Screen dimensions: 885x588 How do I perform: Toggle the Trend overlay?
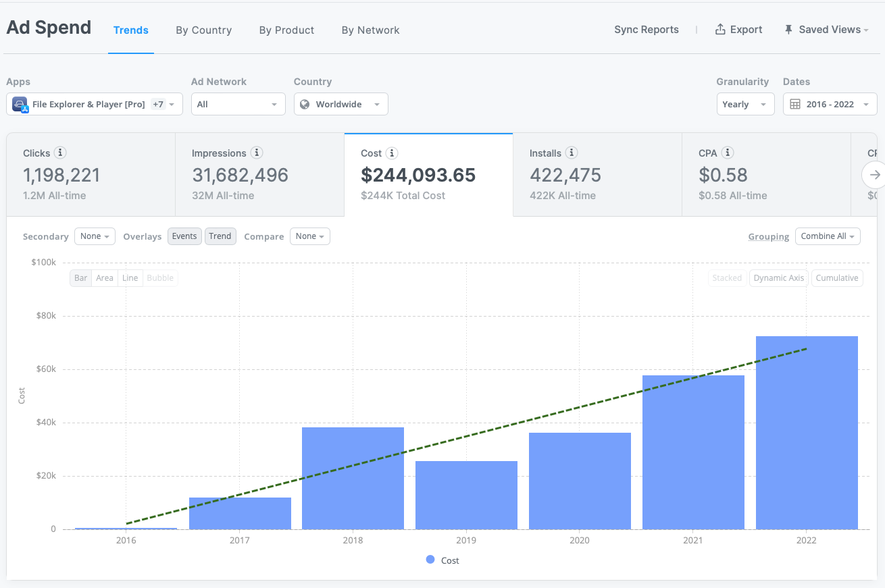point(220,236)
